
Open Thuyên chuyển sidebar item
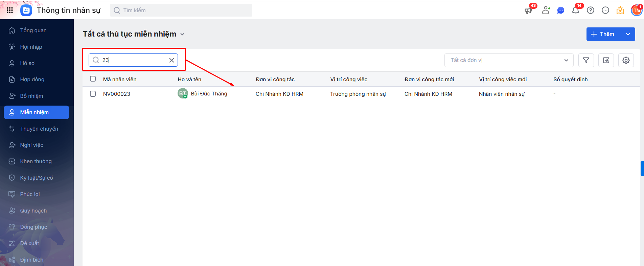[x=37, y=129]
